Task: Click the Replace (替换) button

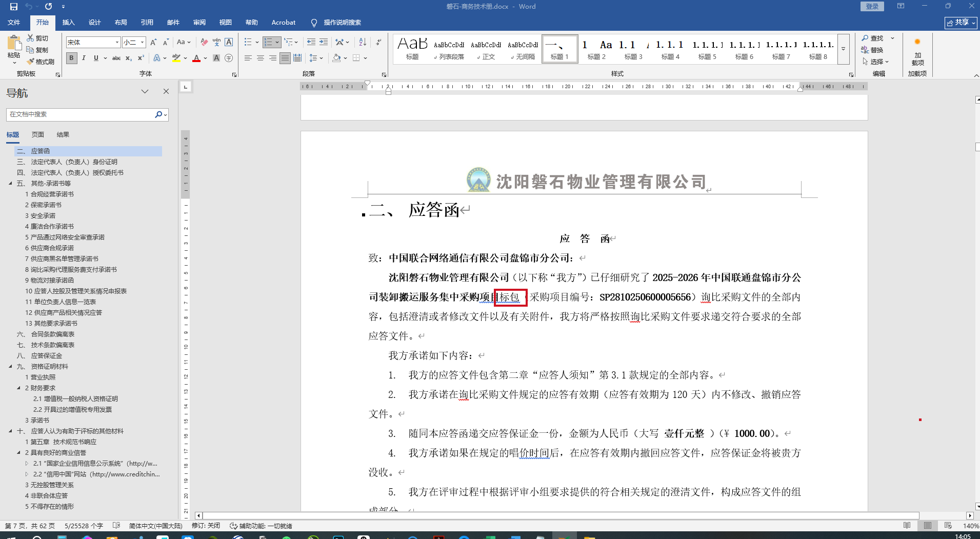Action: [873, 50]
